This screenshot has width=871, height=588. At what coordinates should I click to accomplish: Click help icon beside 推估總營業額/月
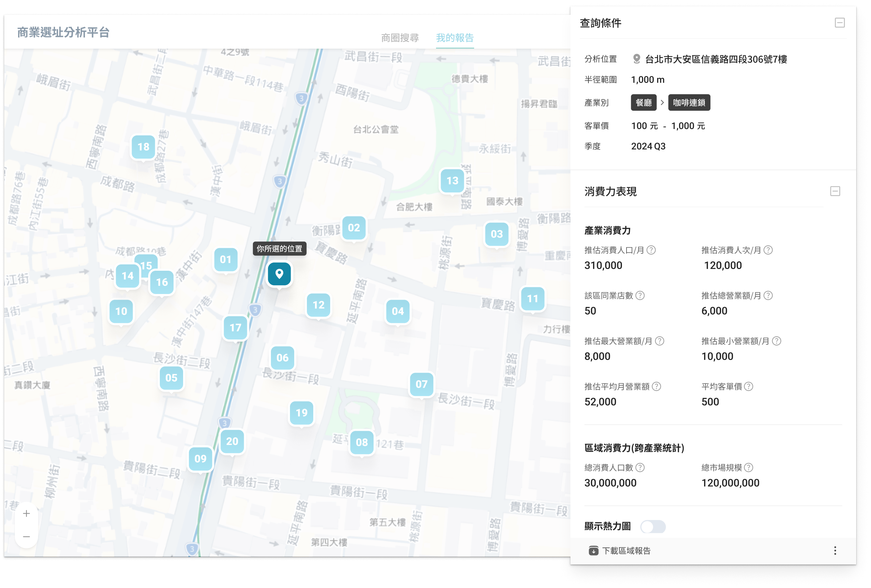[768, 296]
